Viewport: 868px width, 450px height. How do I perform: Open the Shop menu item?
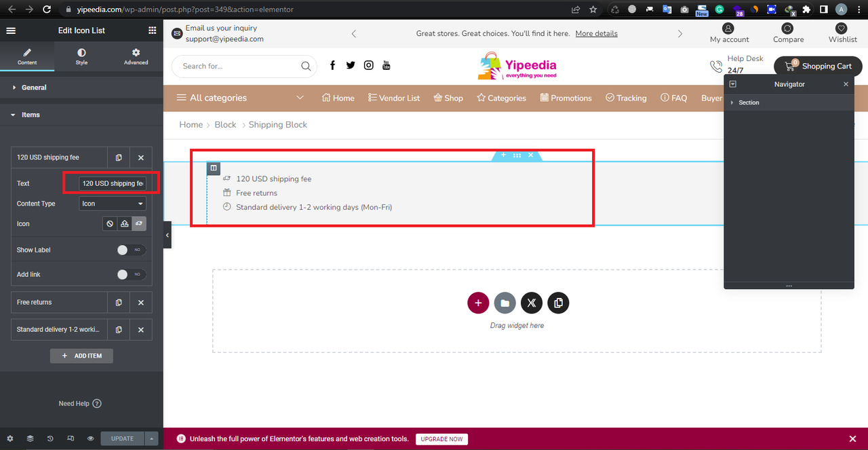point(448,98)
